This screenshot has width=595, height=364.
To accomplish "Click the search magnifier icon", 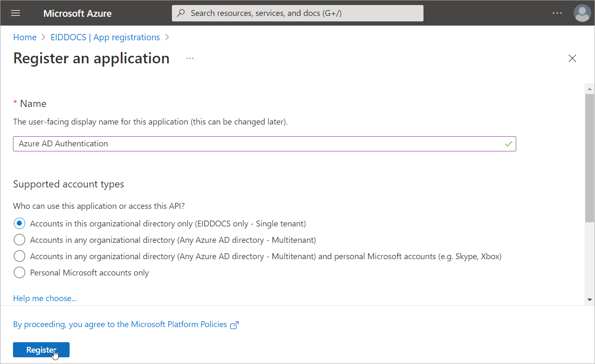I will tap(181, 13).
